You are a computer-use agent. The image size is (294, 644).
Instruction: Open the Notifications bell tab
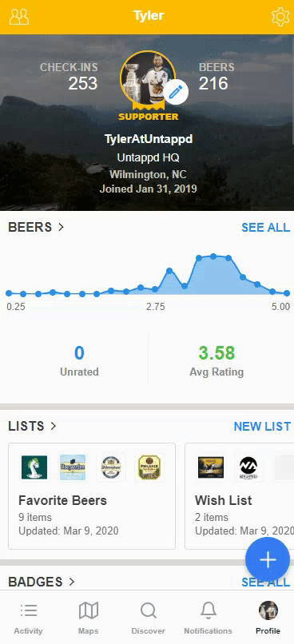point(208,618)
